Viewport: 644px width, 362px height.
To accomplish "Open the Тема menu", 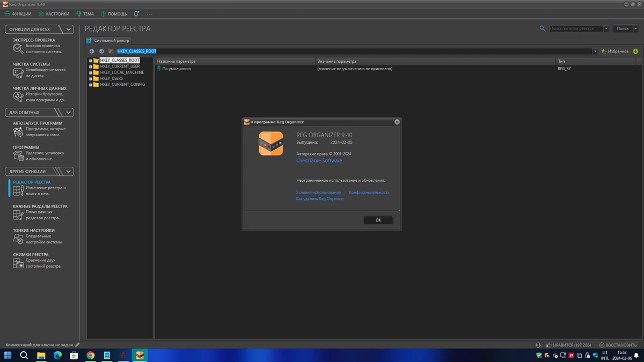I will (x=85, y=14).
